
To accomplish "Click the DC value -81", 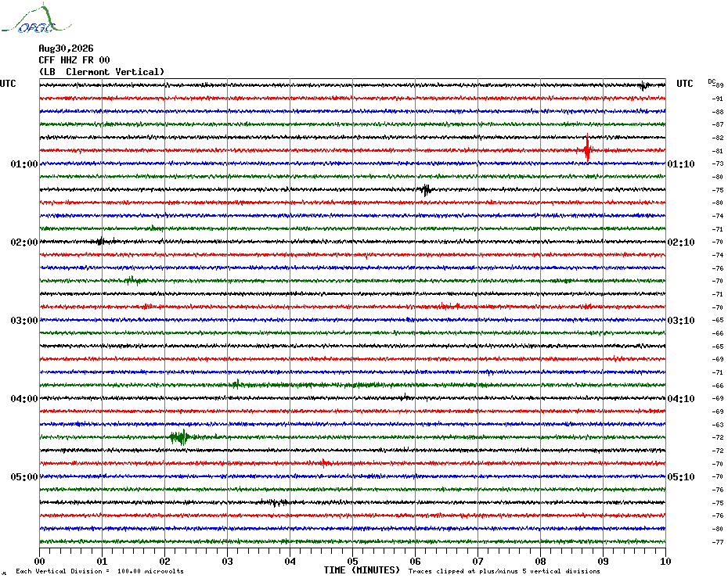I will (718, 151).
